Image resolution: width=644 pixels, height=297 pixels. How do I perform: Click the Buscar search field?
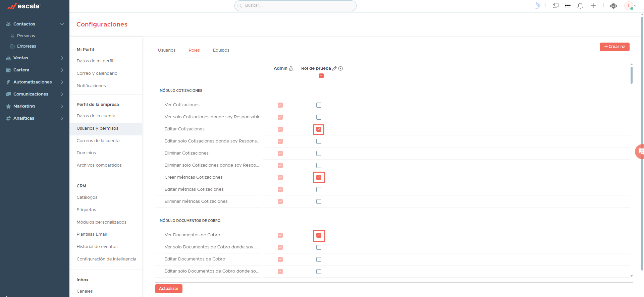[296, 6]
